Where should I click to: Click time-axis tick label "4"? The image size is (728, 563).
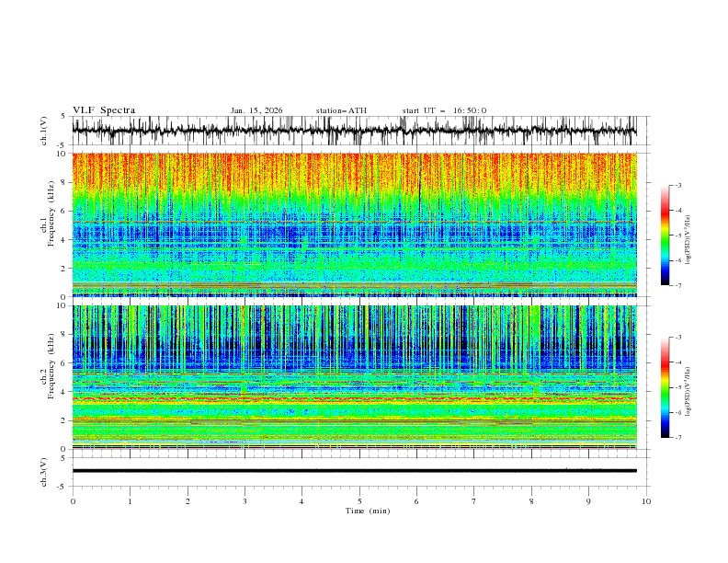pyautogui.click(x=301, y=501)
